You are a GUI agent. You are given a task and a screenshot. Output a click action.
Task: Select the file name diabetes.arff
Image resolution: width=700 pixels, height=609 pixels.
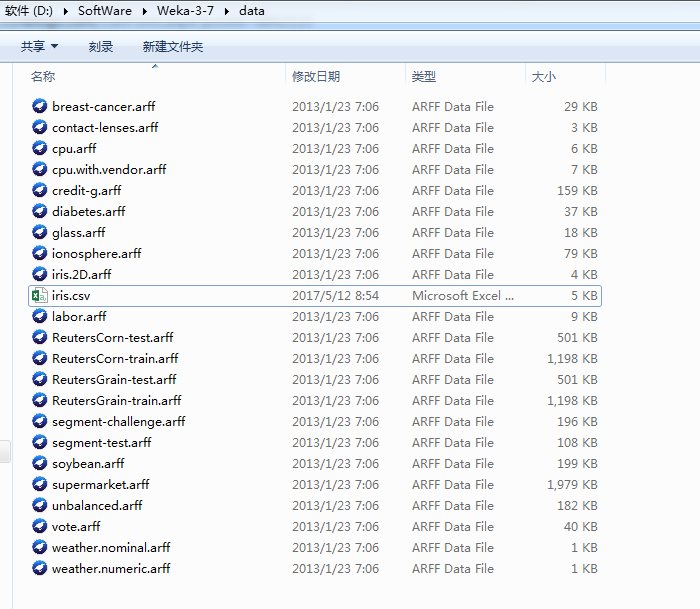(88, 212)
